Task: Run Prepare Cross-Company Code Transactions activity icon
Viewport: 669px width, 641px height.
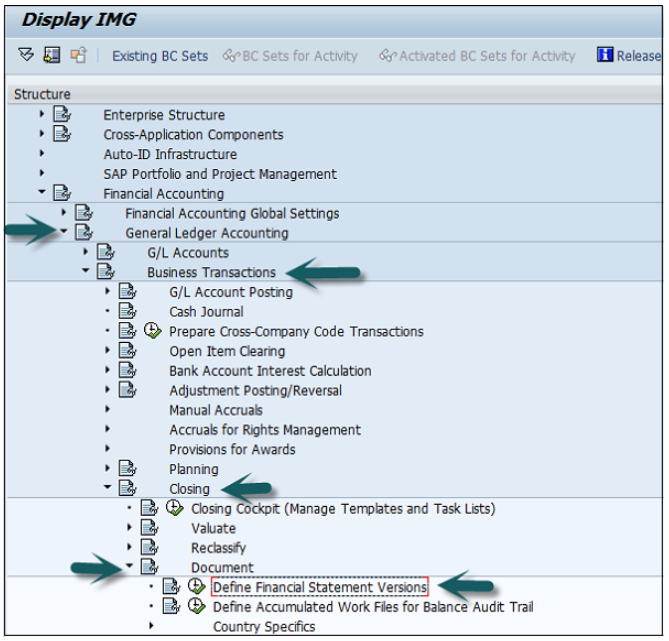Action: tap(152, 331)
